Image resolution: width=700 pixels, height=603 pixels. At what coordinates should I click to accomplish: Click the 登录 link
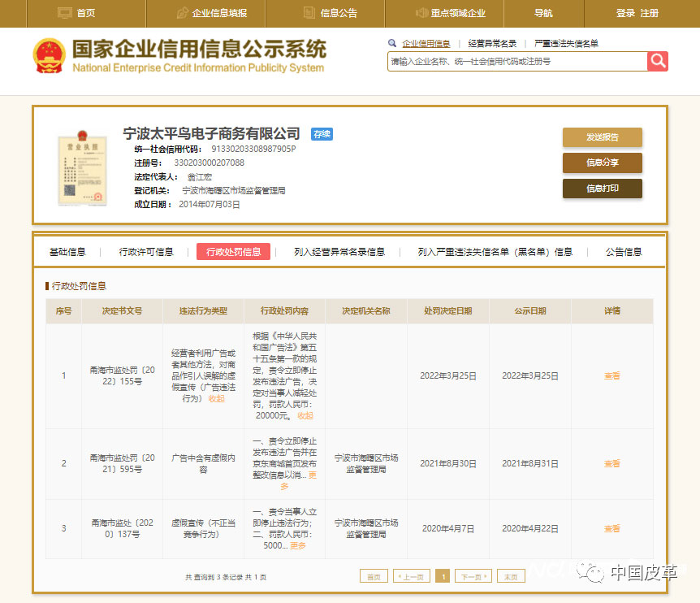[625, 13]
